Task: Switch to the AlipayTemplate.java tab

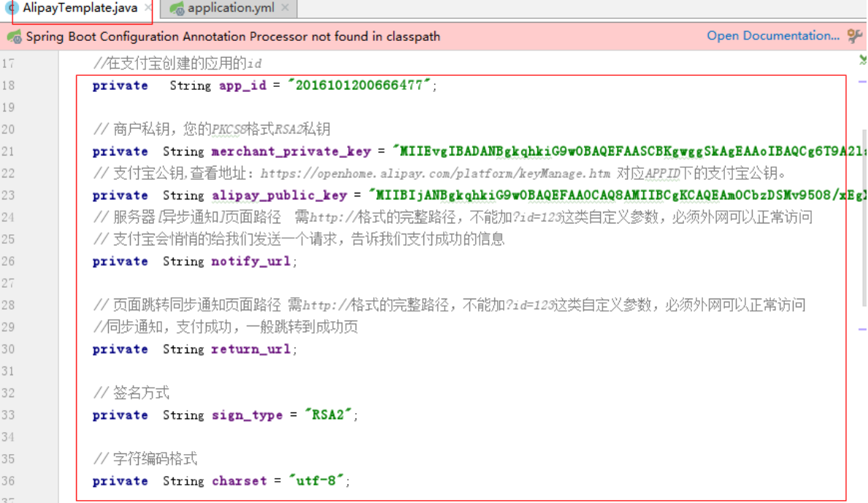Action: click(x=80, y=8)
